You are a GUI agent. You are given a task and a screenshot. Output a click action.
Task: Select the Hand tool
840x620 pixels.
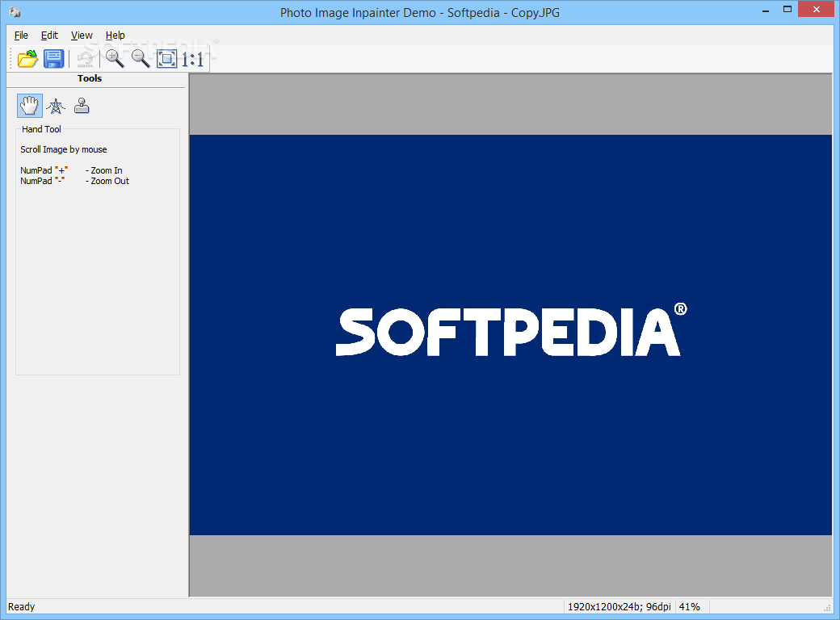pyautogui.click(x=29, y=106)
